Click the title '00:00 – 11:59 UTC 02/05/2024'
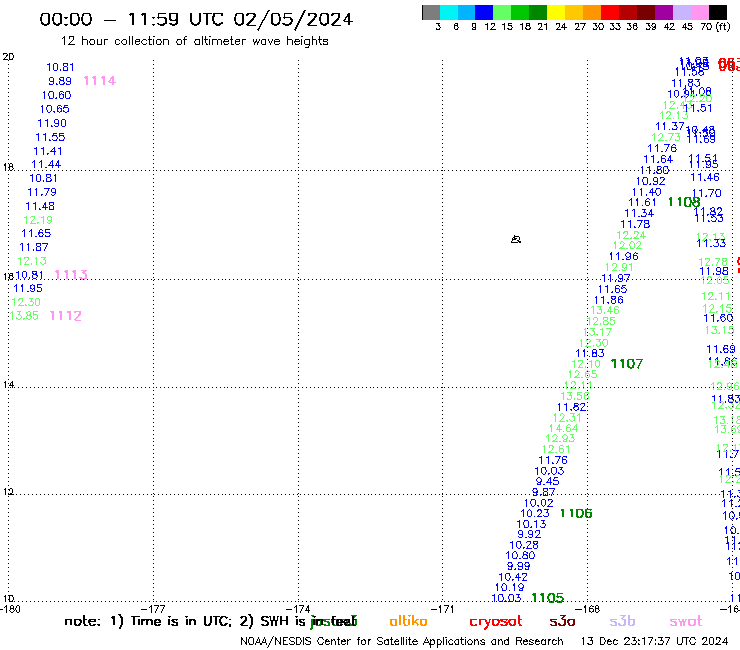Screen dimensions: 740x650 pos(196,19)
